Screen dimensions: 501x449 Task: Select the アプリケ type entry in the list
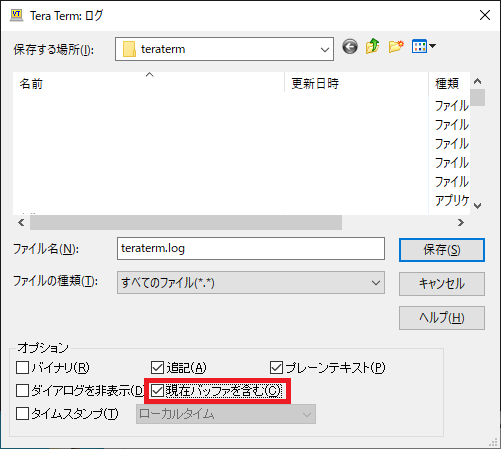click(x=452, y=201)
